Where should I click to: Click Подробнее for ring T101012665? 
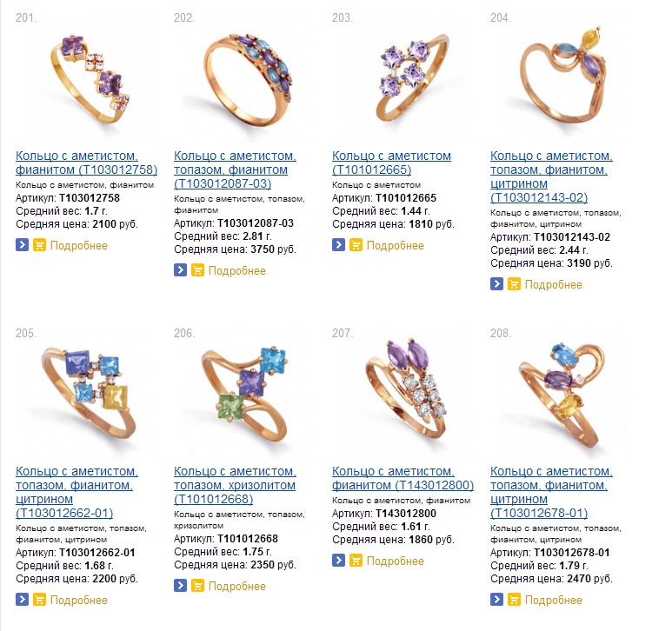[396, 245]
